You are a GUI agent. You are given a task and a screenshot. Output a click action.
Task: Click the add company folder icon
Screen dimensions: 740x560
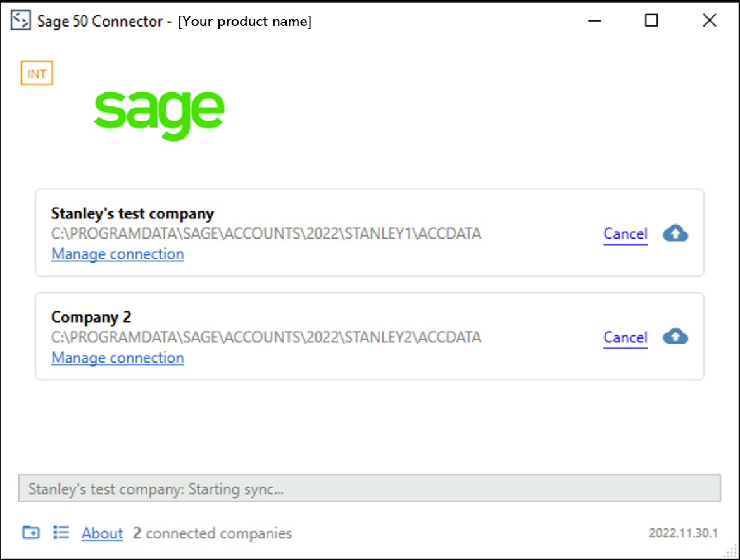(30, 532)
